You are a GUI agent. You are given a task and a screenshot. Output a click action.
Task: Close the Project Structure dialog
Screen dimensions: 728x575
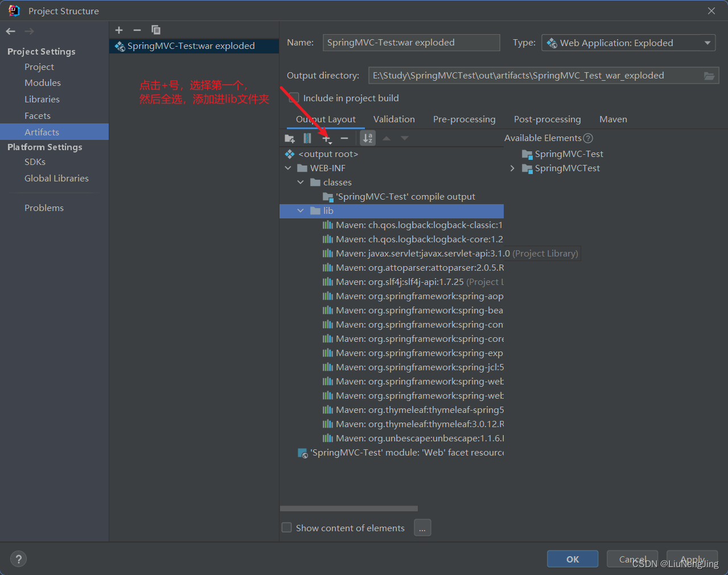click(x=711, y=11)
